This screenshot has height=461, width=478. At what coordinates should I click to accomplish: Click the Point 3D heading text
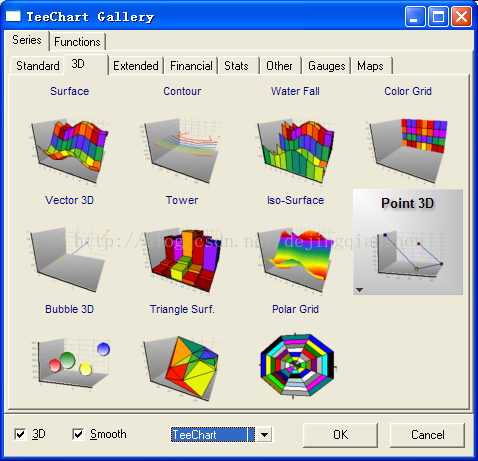407,203
